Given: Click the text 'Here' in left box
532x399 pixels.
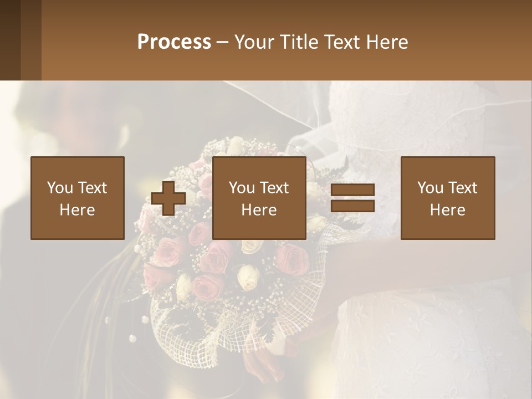Looking at the screenshot, I should (x=77, y=210).
